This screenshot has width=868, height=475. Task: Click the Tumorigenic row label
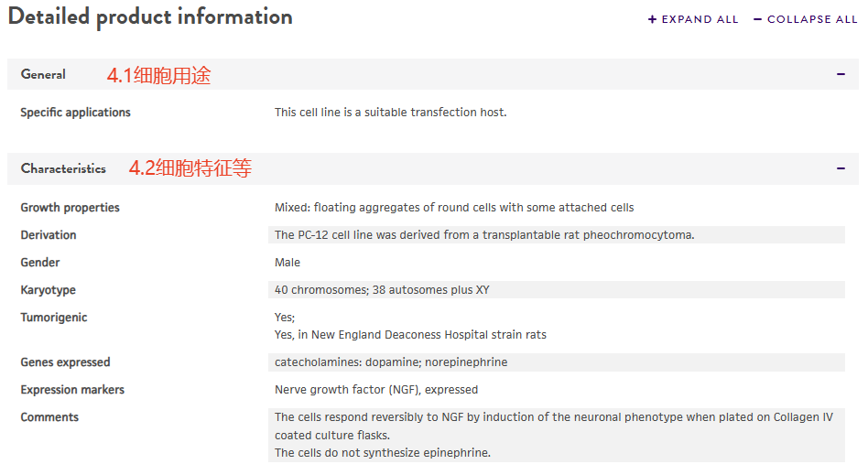click(54, 318)
